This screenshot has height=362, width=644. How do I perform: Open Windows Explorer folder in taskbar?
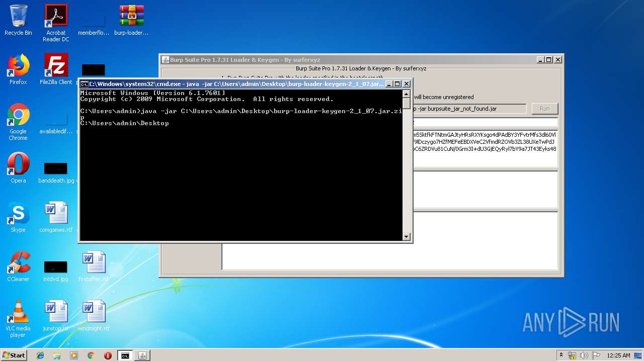[57, 355]
